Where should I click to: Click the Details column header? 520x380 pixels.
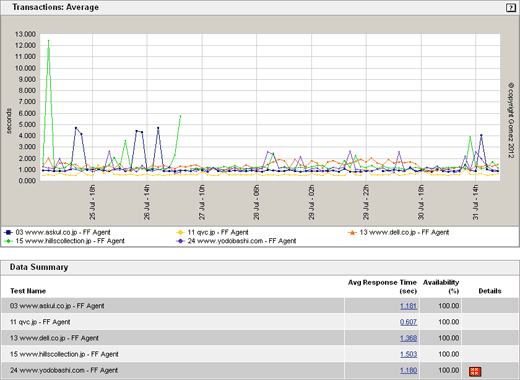(490, 291)
